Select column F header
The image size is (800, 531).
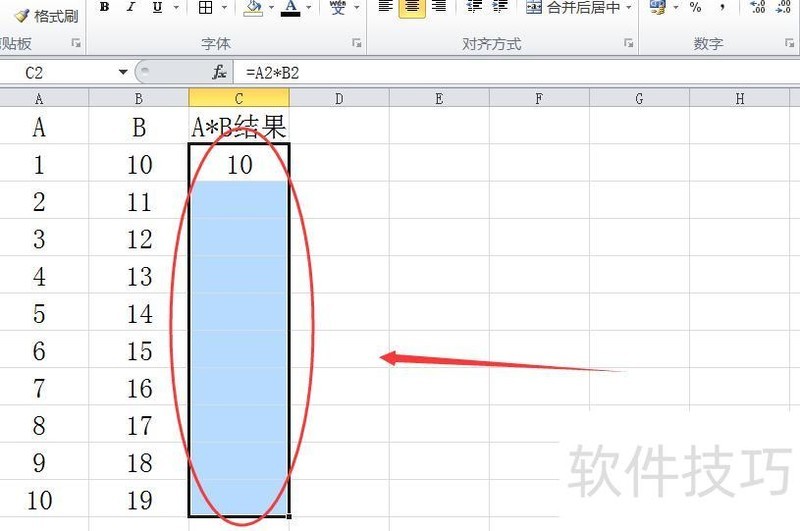click(539, 98)
